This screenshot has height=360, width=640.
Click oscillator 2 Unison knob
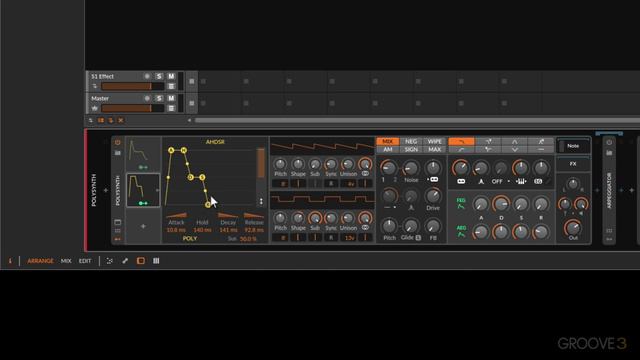pos(348,218)
